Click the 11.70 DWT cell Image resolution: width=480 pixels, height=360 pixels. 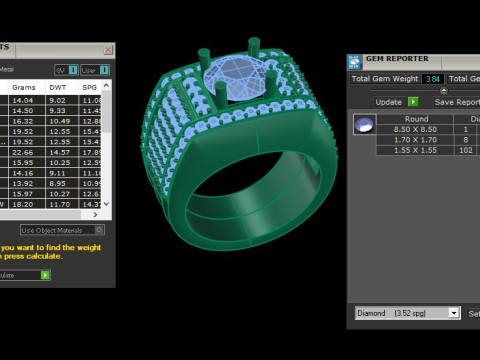(x=62, y=204)
